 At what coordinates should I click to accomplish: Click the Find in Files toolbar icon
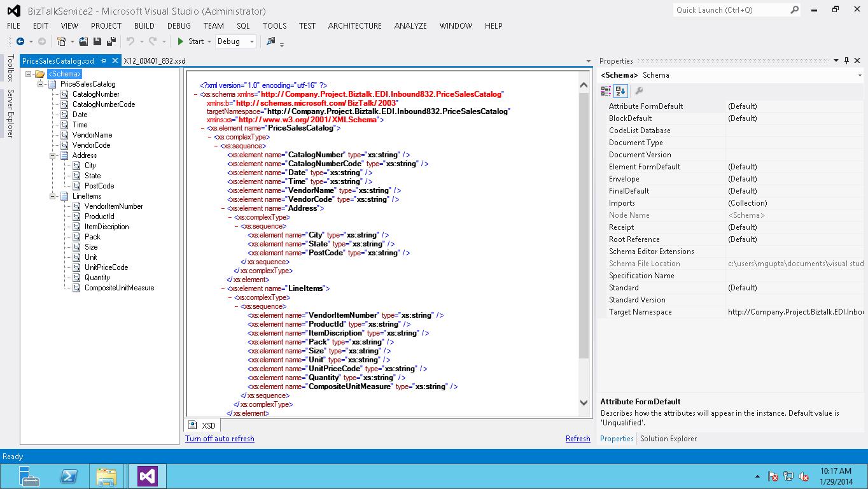click(x=271, y=41)
